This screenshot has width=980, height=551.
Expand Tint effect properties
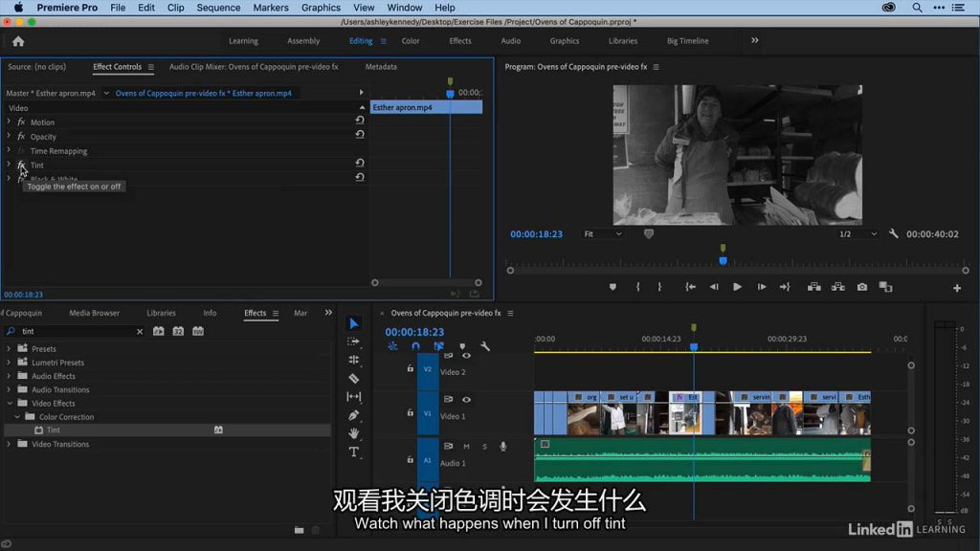(9, 165)
